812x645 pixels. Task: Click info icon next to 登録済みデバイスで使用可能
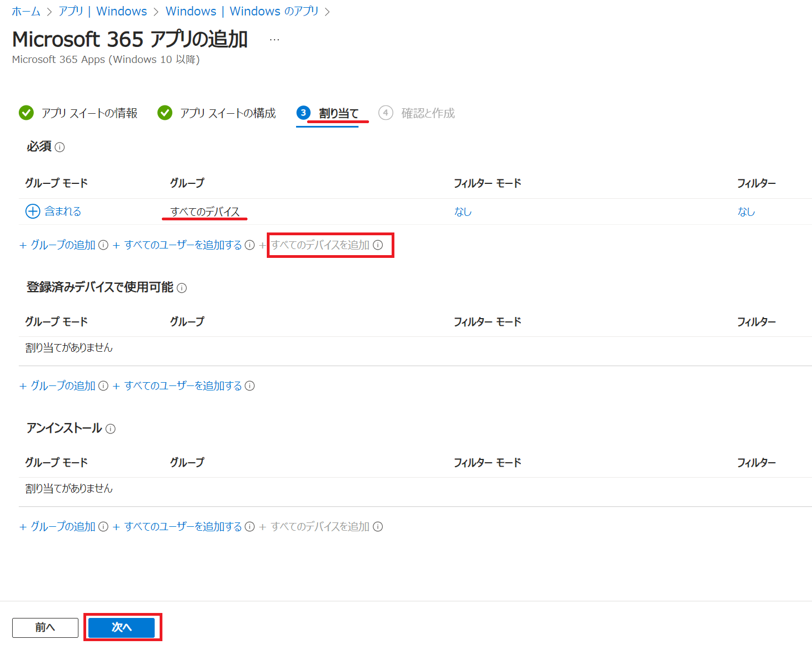[x=182, y=288]
